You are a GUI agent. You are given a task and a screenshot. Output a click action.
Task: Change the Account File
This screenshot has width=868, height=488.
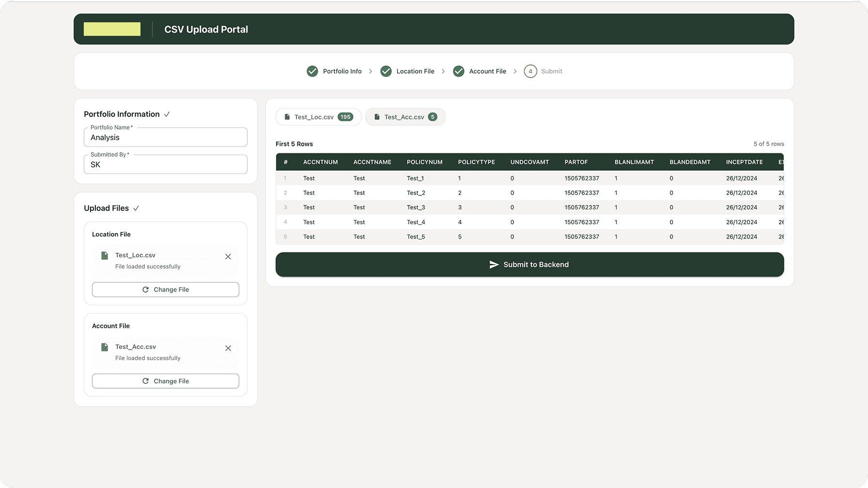coord(166,381)
